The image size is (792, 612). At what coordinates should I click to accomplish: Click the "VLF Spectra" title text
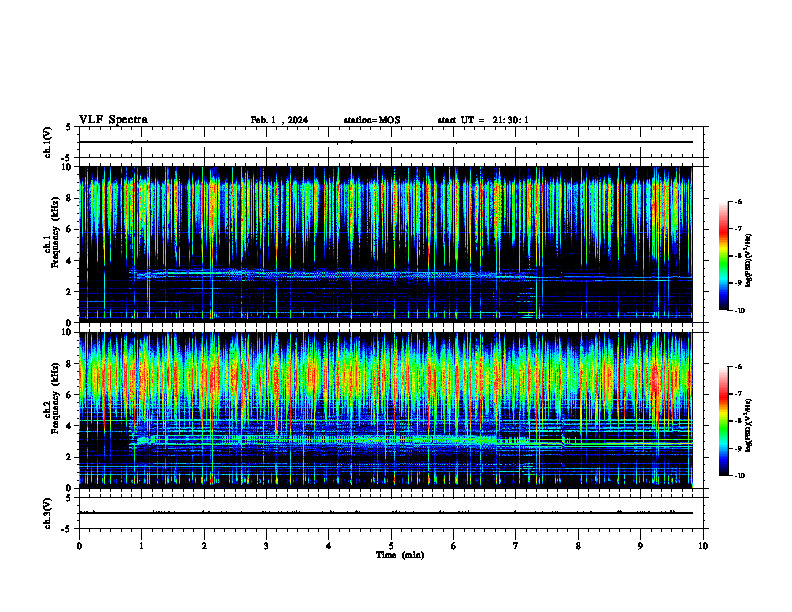tap(113, 120)
